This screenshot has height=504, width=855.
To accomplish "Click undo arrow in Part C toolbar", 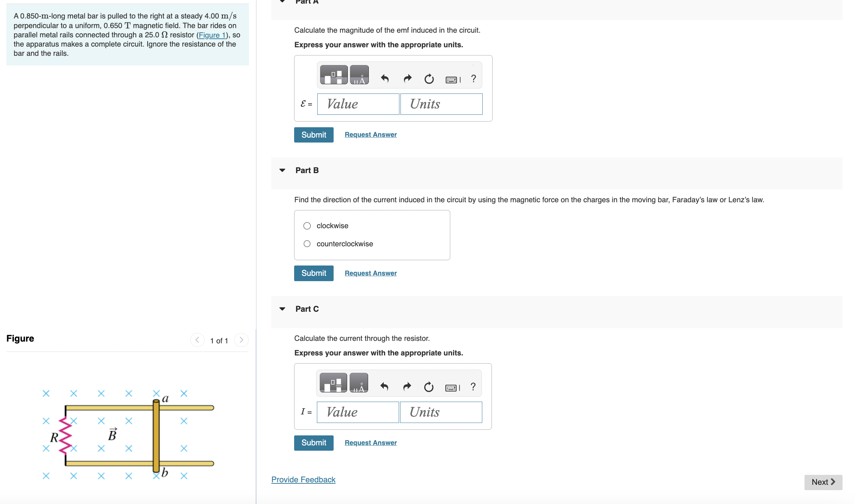I will pos(384,387).
